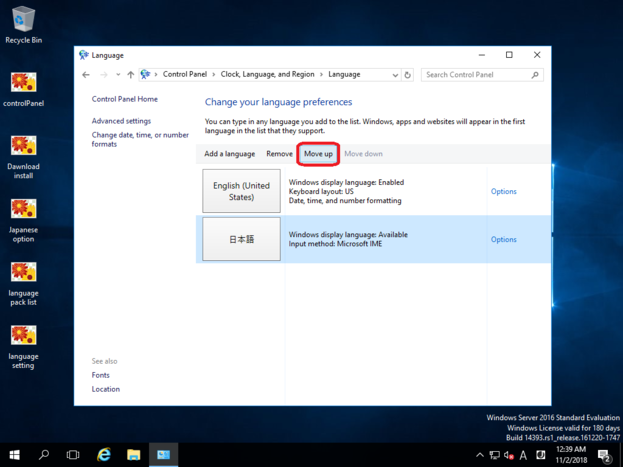Expand the address bar history dropdown
Viewport: 623px width, 467px height.
click(395, 75)
